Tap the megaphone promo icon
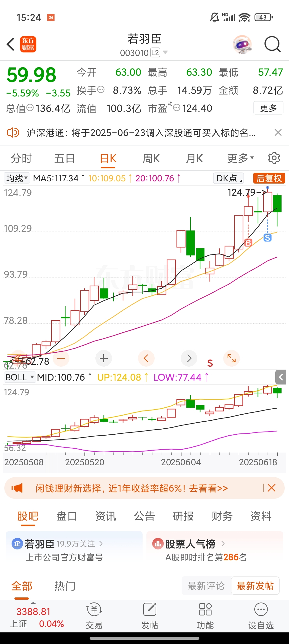This screenshot has height=644, width=289. 17,488
